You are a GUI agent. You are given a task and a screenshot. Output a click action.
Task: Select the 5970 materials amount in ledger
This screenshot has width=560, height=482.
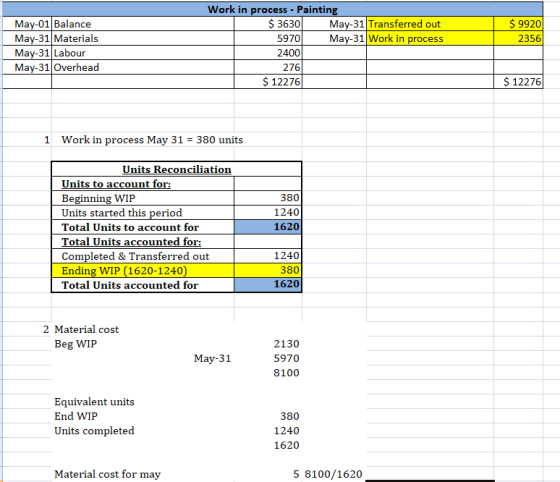(x=268, y=38)
